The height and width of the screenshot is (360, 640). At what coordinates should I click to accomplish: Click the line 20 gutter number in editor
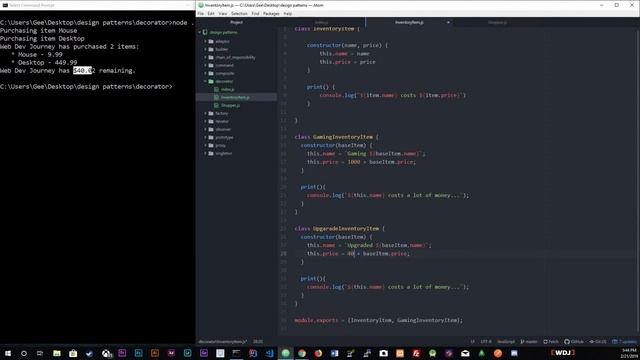(x=284, y=187)
